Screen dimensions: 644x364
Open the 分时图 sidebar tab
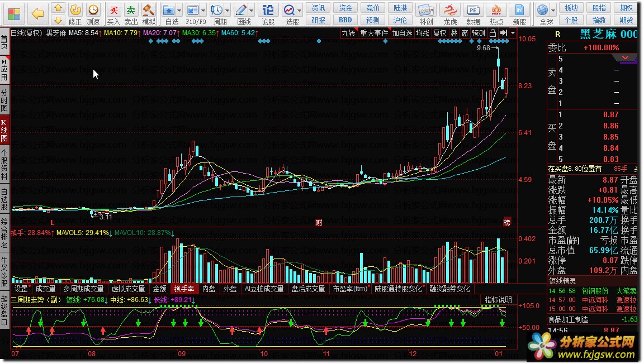4,100
